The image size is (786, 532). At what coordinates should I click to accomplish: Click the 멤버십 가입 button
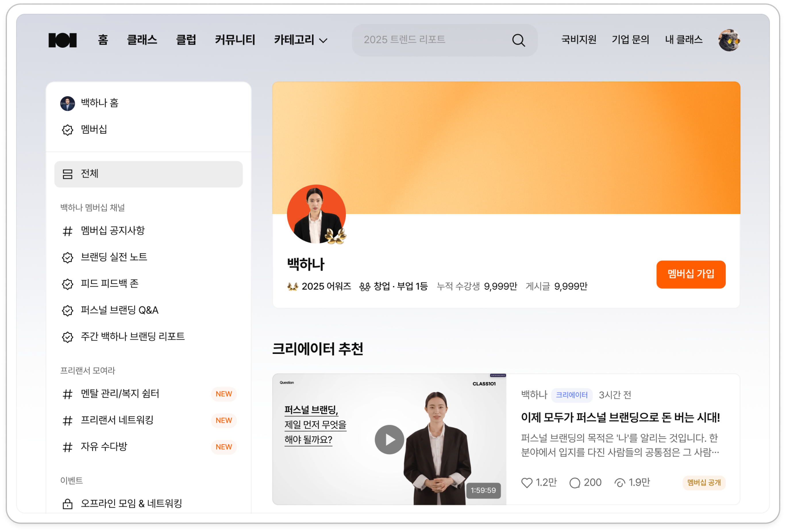point(691,274)
